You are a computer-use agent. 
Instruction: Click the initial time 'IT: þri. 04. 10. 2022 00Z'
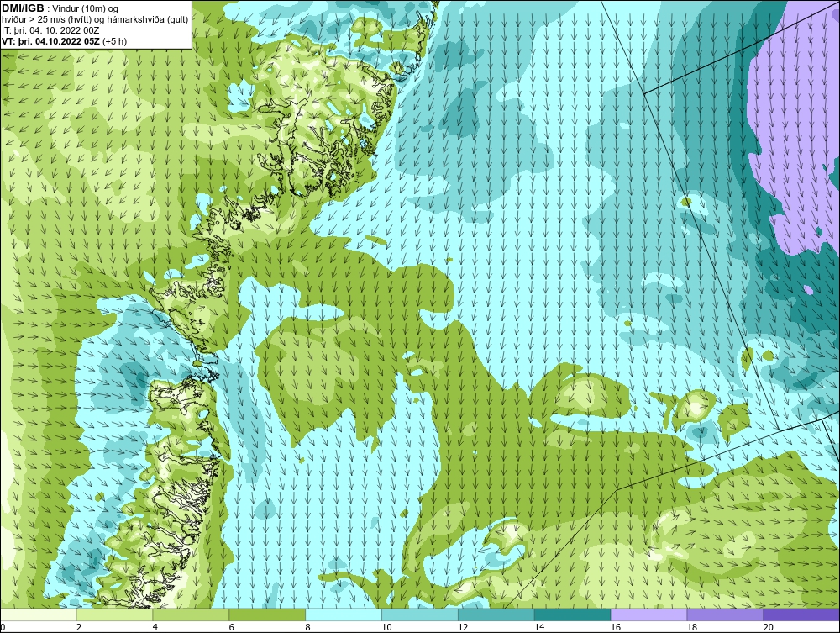[50, 30]
